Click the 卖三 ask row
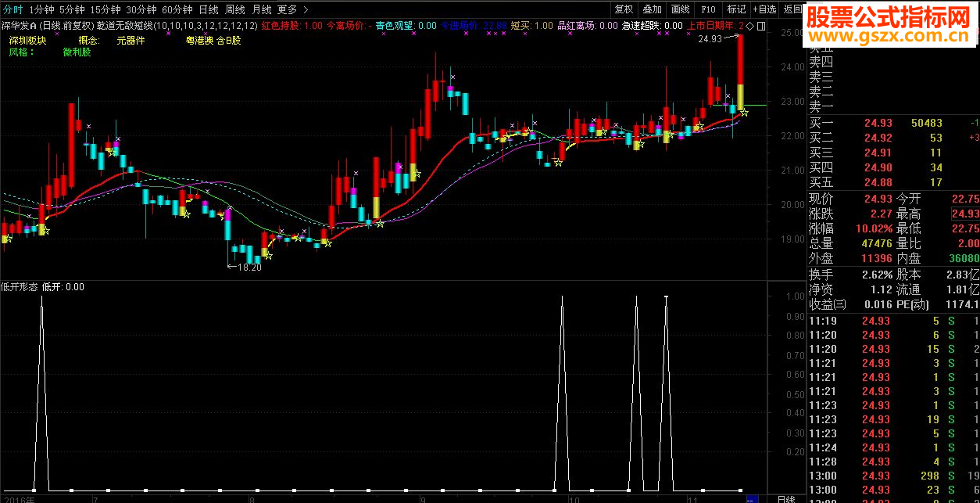The width and height of the screenshot is (980, 503). point(893,77)
